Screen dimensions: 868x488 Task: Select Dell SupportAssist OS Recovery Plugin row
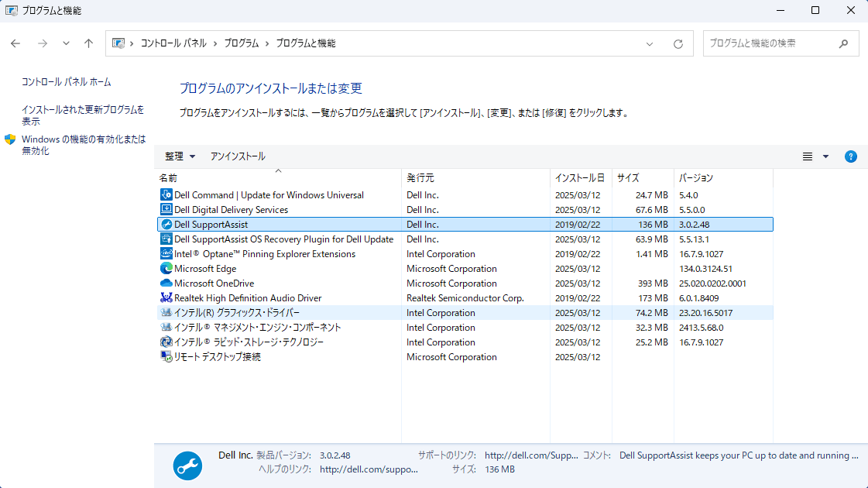pos(465,239)
